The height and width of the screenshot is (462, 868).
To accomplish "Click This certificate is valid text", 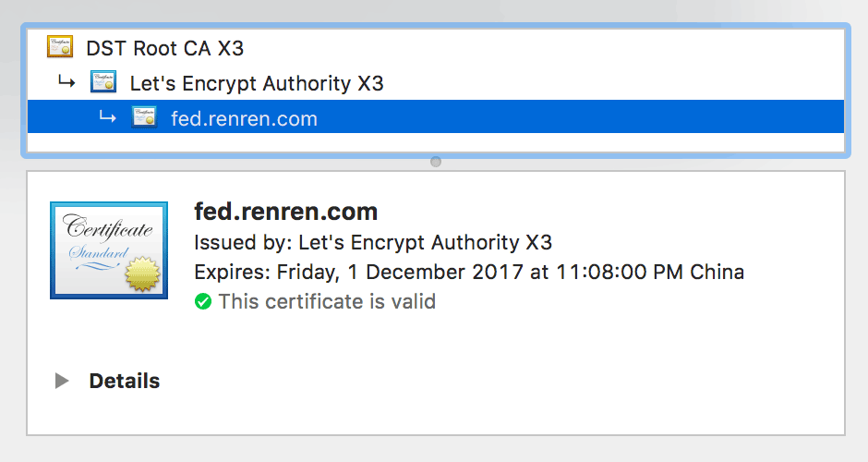I will (327, 302).
